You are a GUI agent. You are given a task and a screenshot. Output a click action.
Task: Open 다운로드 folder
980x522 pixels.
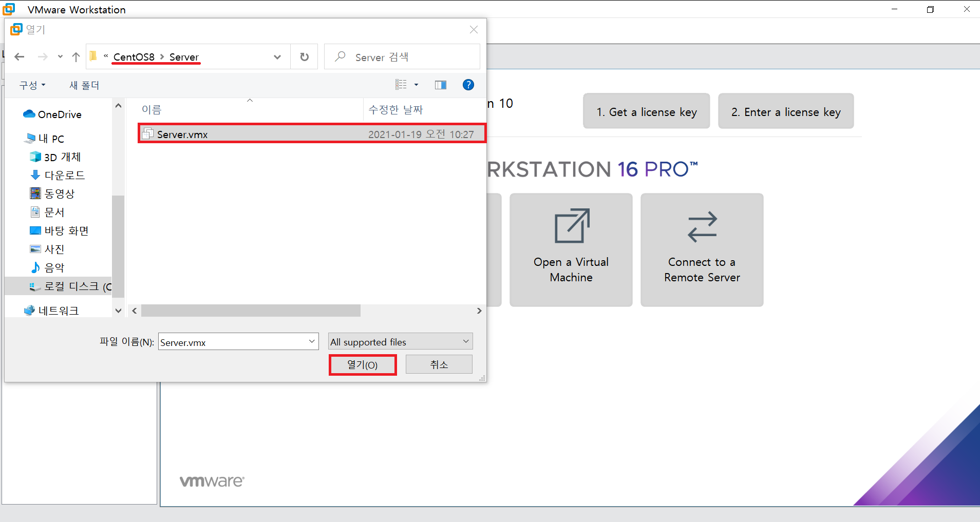click(58, 175)
